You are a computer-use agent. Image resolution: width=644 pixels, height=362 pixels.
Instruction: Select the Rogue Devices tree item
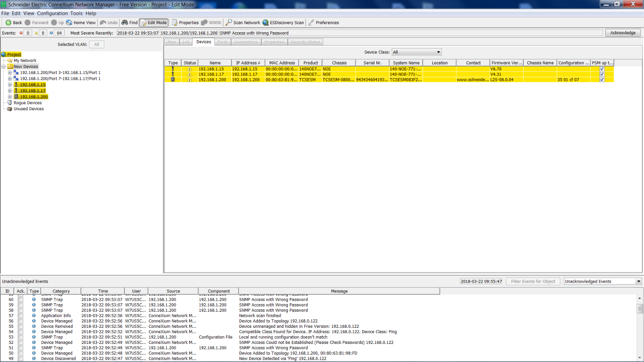[x=28, y=103]
